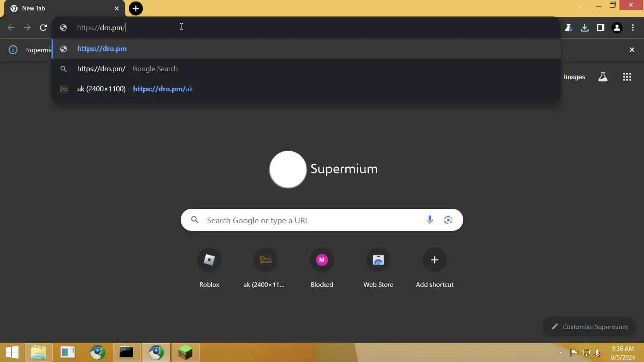Toggle the side panel icon
The height and width of the screenshot is (362, 644).
pyautogui.click(x=601, y=28)
